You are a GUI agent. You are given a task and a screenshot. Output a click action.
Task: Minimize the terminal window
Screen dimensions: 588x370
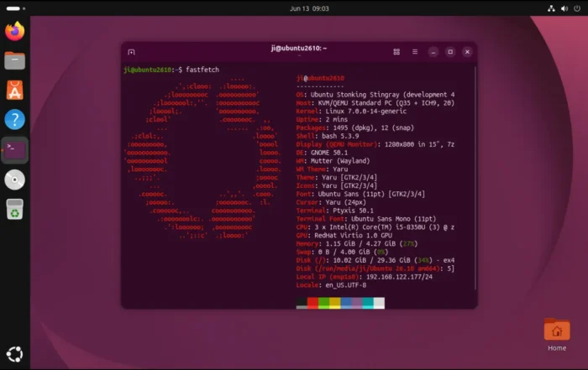(x=433, y=52)
